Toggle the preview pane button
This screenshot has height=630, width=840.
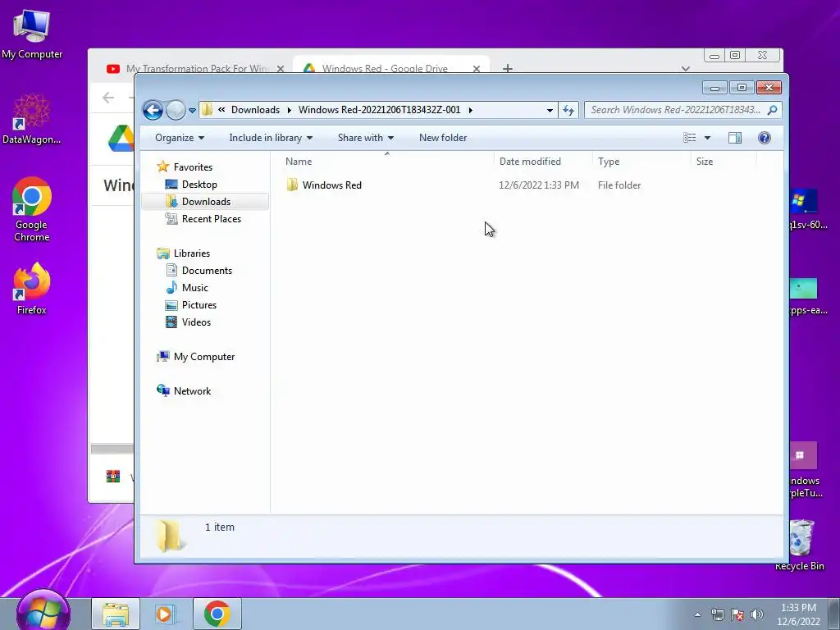[735, 138]
